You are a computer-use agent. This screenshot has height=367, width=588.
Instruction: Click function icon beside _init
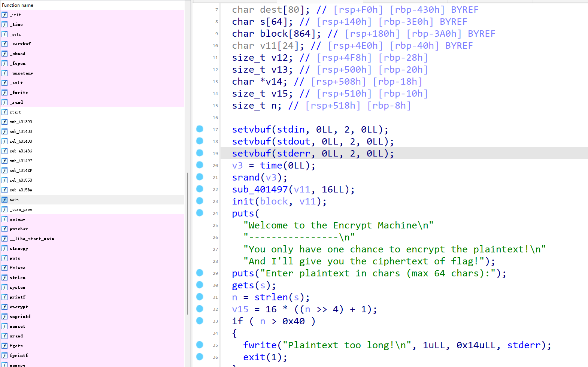[4, 15]
